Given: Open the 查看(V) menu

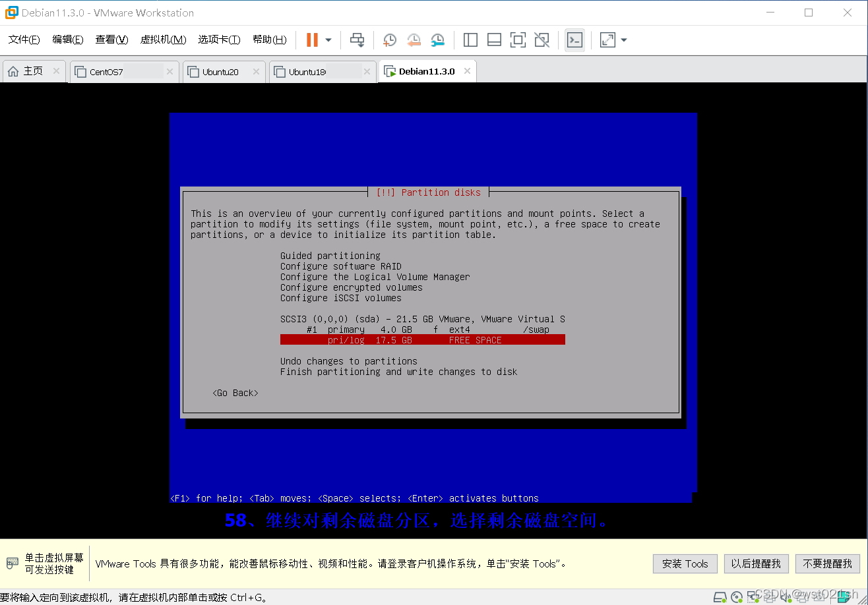Looking at the screenshot, I should pyautogui.click(x=111, y=40).
